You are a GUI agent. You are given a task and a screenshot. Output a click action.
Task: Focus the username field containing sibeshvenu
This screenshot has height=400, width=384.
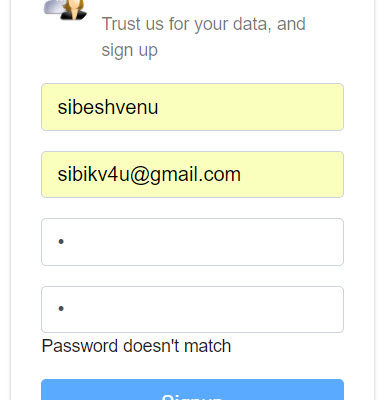(x=192, y=107)
